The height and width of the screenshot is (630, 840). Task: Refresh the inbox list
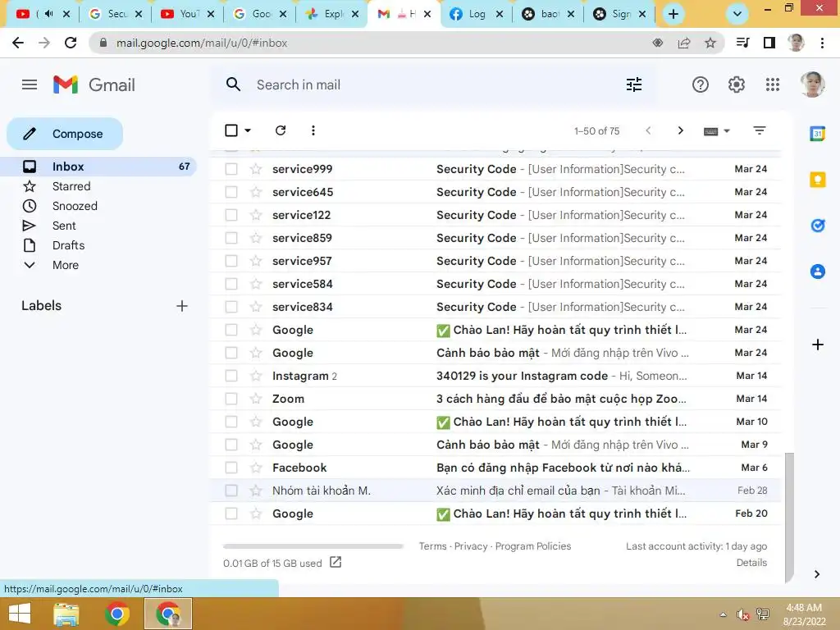[x=281, y=130]
